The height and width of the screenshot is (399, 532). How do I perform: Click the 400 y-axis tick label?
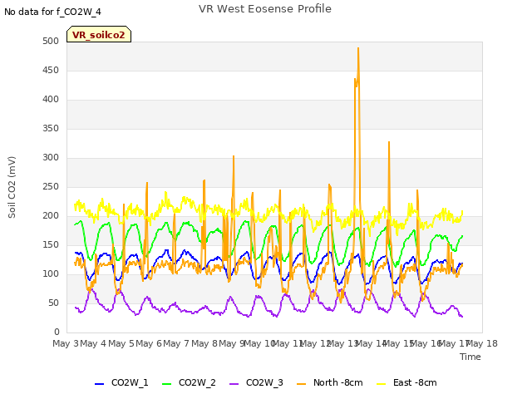51,100
